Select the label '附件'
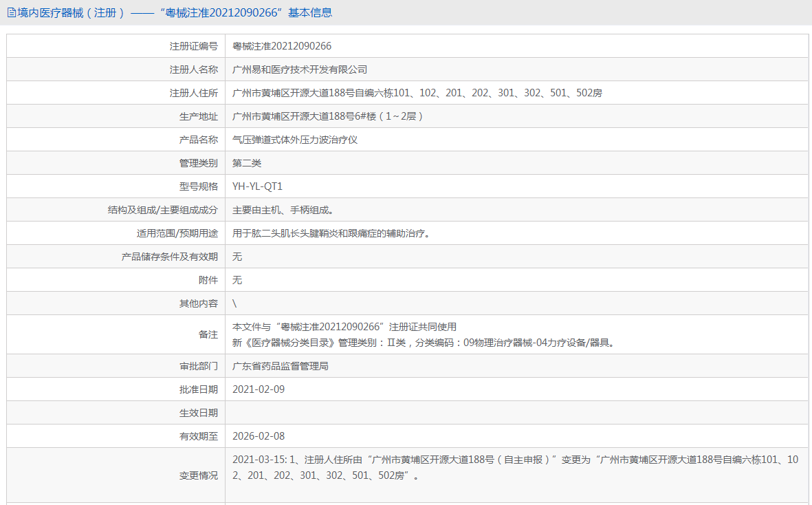The height and width of the screenshot is (505, 812). coord(208,280)
